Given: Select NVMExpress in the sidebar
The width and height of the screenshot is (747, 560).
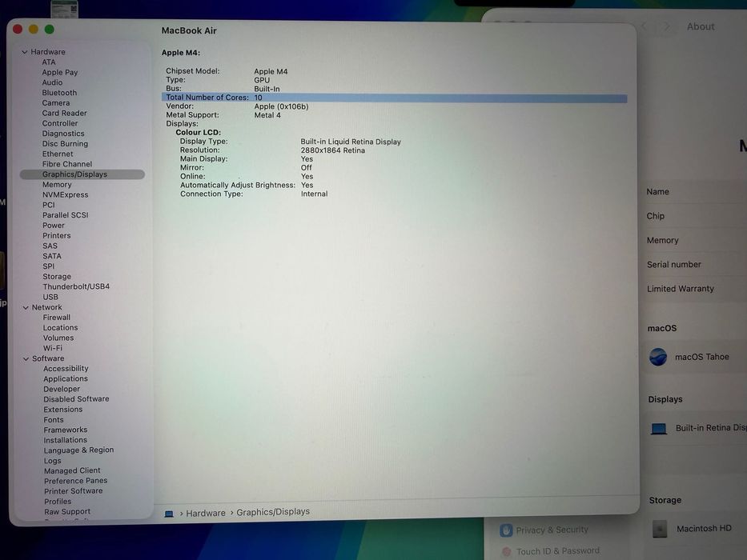Looking at the screenshot, I should point(66,194).
